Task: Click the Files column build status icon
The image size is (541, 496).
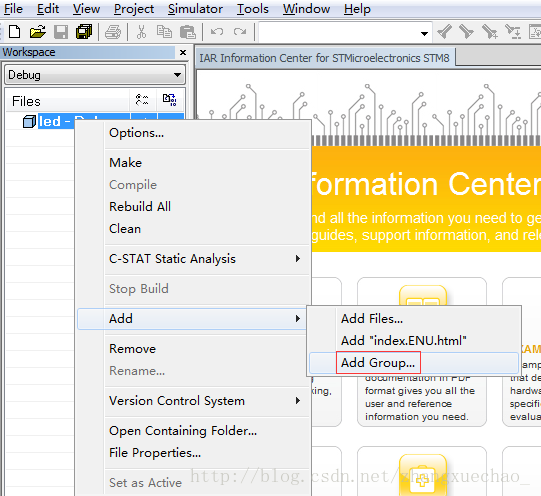Action: pyautogui.click(x=169, y=100)
